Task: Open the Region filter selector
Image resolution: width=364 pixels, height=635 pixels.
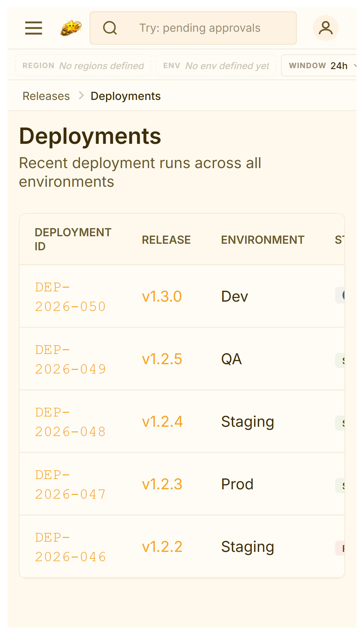Action: tap(83, 66)
